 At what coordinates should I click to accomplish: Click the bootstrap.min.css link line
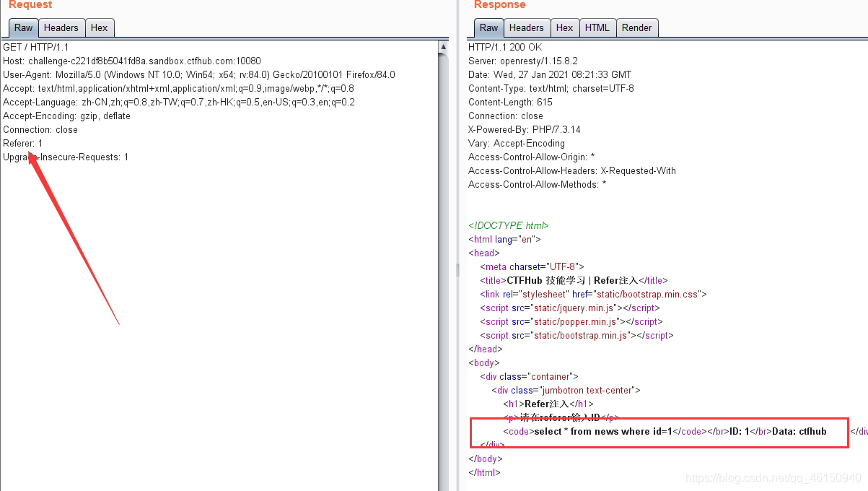[593, 295]
